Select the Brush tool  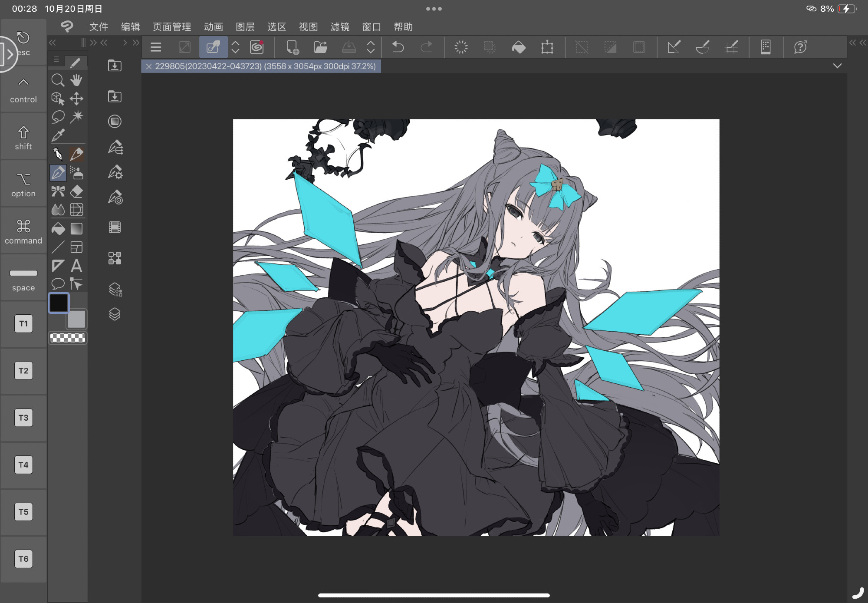pyautogui.click(x=58, y=173)
